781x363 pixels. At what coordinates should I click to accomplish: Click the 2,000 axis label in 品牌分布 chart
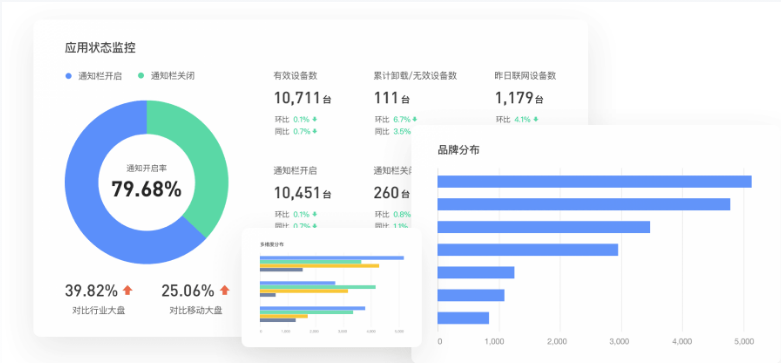[x=557, y=342]
